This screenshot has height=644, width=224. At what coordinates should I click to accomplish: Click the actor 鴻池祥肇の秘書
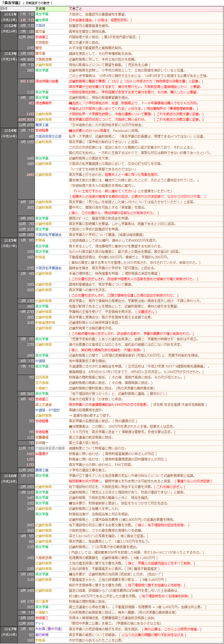click(47, 81)
